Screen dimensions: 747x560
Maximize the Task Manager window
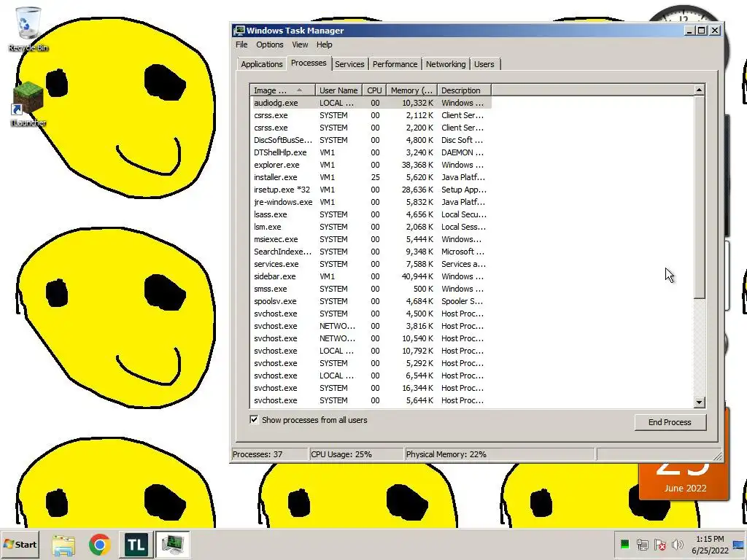click(702, 31)
